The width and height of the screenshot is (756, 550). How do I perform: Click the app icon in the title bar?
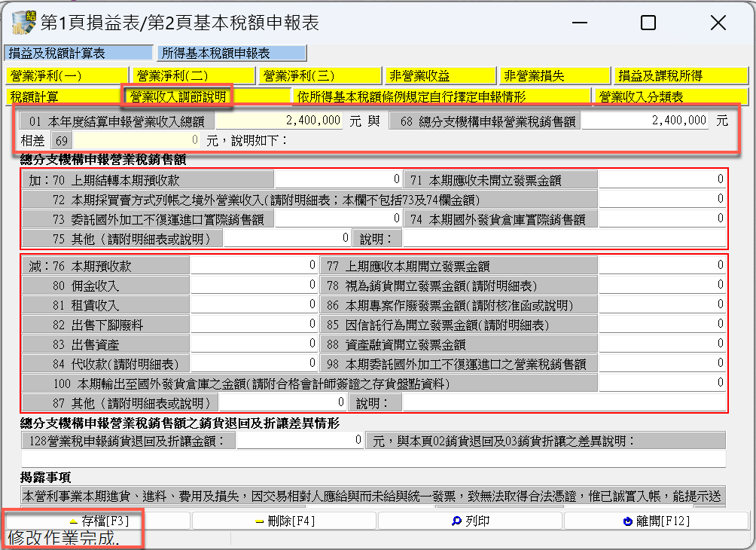click(23, 23)
